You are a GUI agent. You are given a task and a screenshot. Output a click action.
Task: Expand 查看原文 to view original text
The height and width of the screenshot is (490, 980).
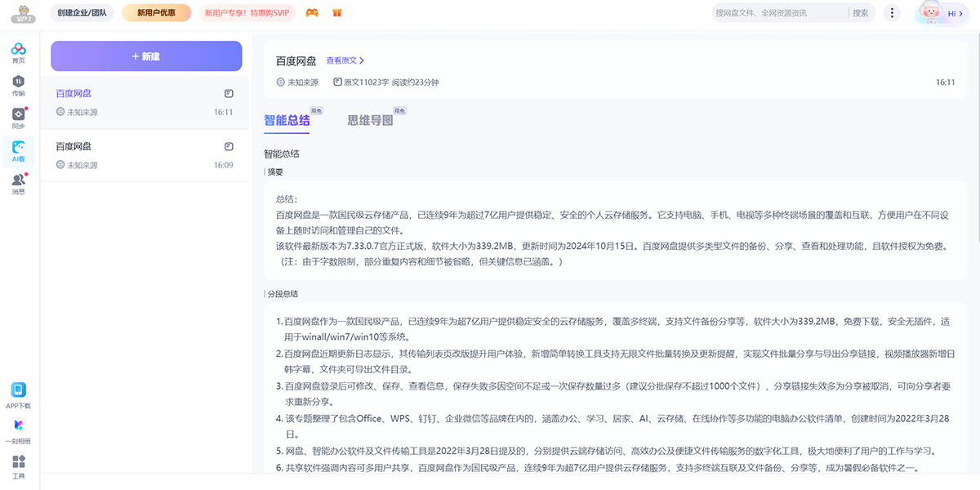[x=345, y=60]
